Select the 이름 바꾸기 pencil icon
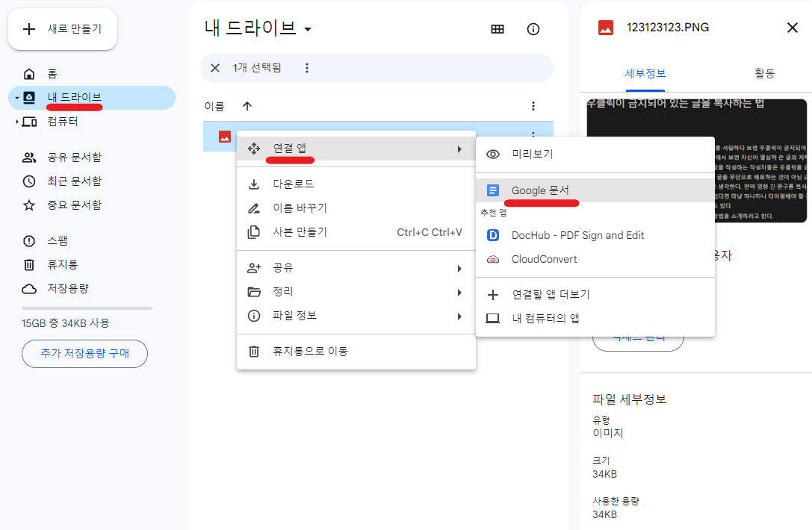The height and width of the screenshot is (530, 812). click(x=254, y=208)
